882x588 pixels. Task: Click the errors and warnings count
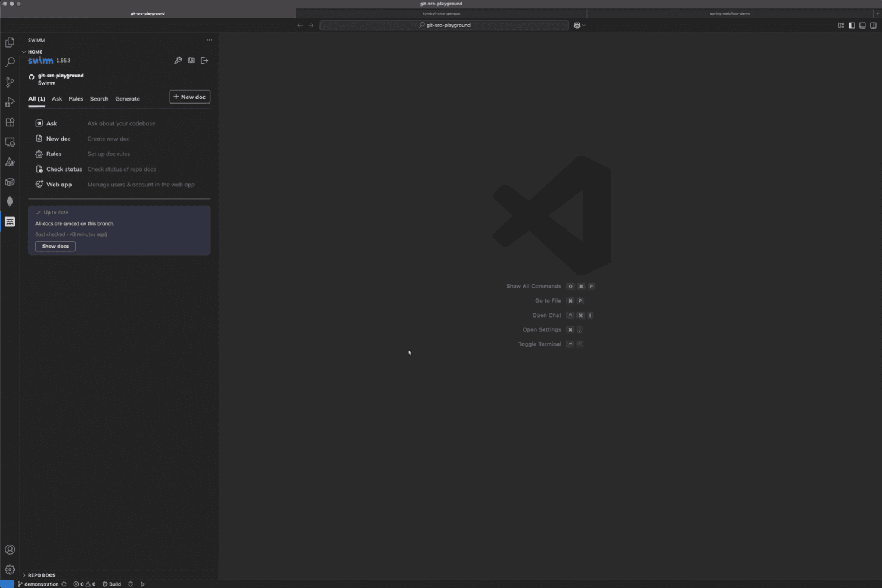[84, 584]
